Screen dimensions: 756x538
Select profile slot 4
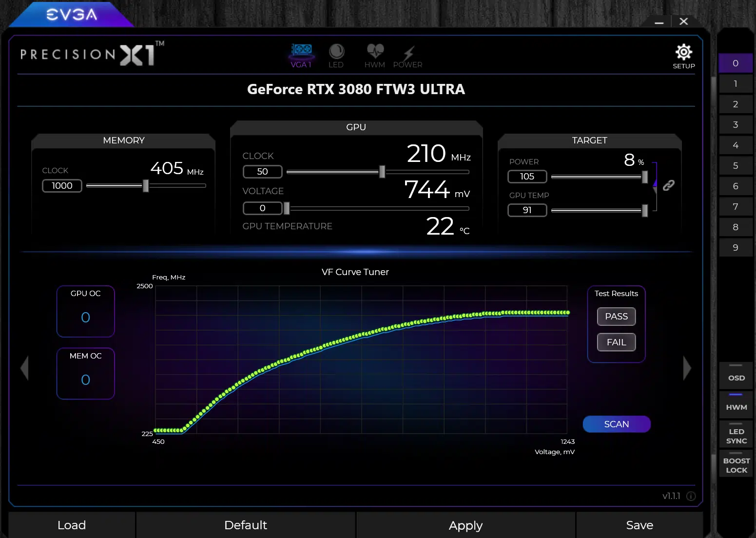point(736,145)
